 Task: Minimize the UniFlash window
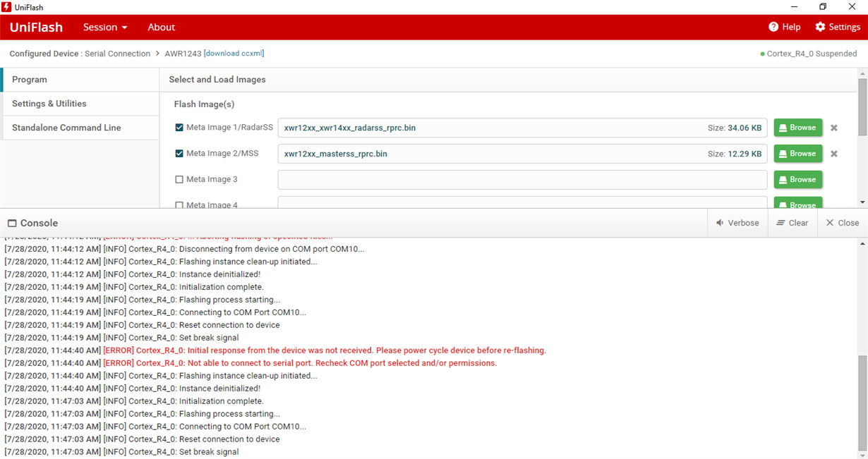(x=794, y=6)
